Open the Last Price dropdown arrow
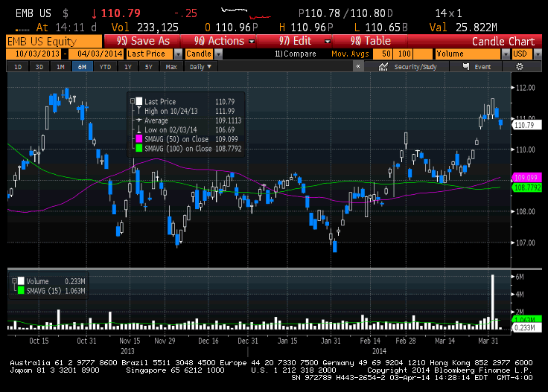Image resolution: width=548 pixels, height=392 pixels. click(178, 54)
